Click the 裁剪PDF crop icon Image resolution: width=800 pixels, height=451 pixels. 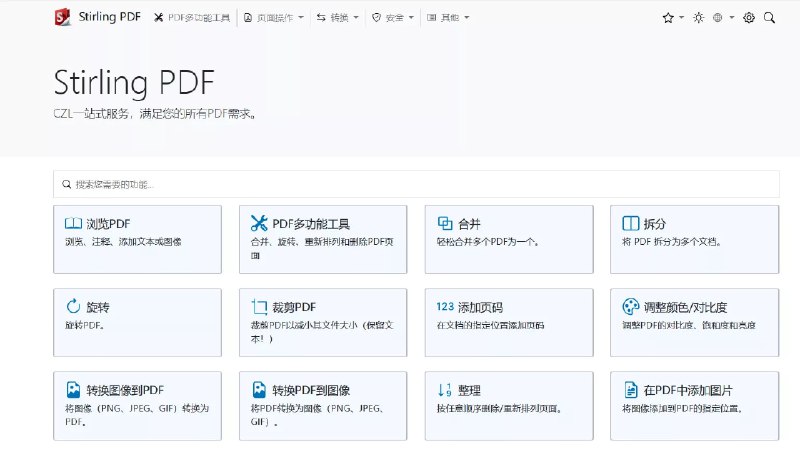coord(259,307)
